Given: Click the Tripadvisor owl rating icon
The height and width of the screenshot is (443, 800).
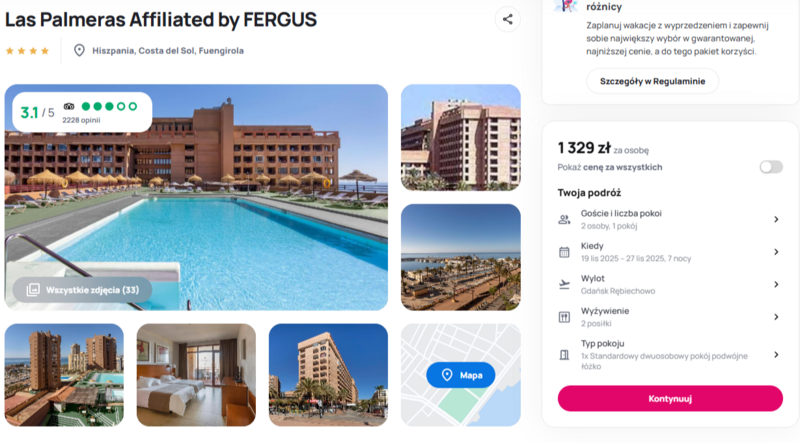Looking at the screenshot, I should 69,106.
